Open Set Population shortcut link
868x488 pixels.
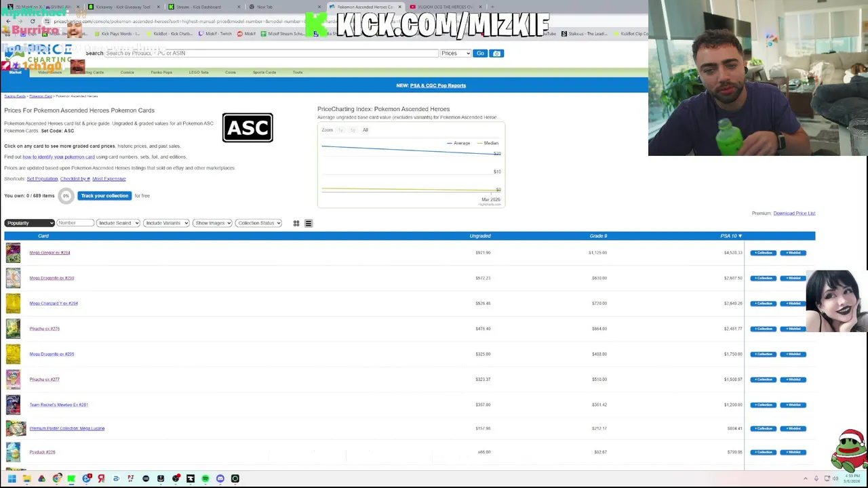pyautogui.click(x=42, y=179)
